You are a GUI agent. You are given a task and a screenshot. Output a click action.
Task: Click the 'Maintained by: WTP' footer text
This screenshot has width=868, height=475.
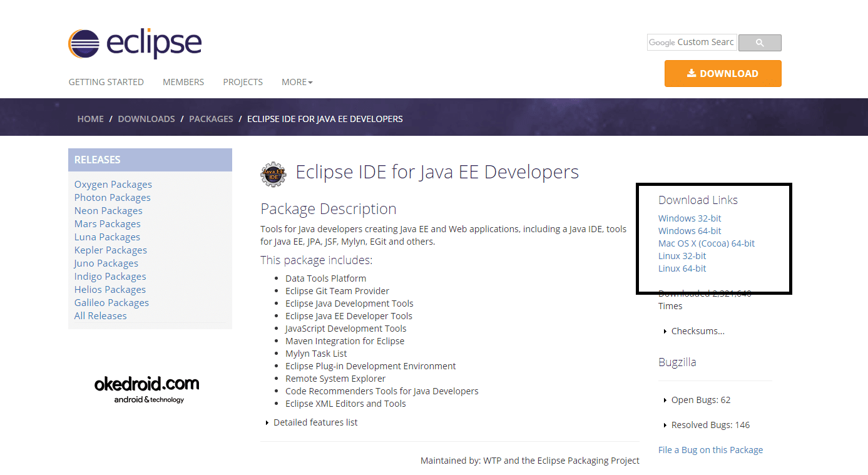pos(530,461)
